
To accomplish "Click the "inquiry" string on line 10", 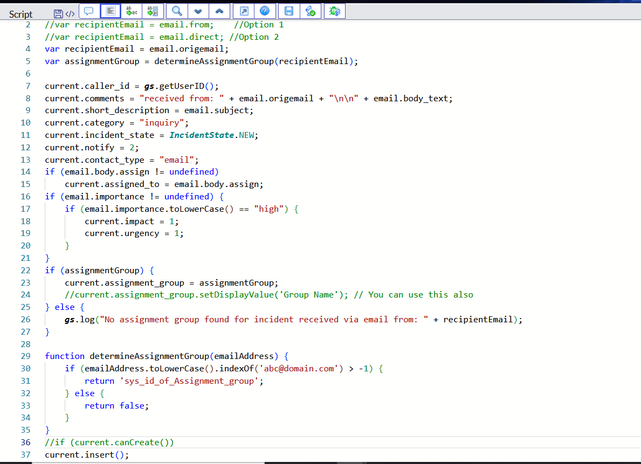I will [x=161, y=123].
